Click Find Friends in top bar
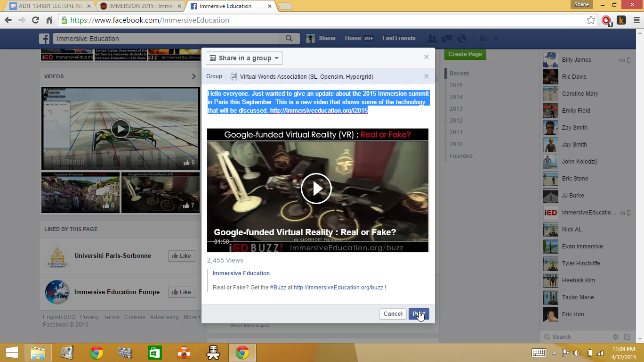This screenshot has width=644, height=362. pos(399,38)
